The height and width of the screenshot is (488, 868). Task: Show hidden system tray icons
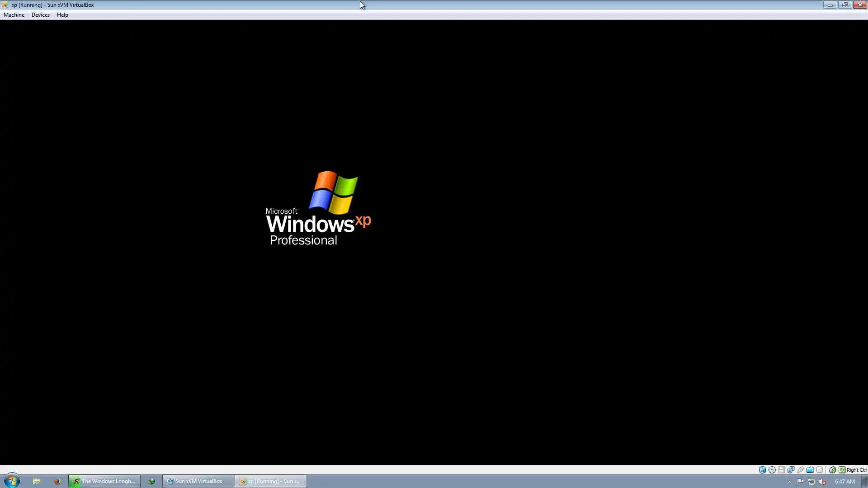coord(789,482)
